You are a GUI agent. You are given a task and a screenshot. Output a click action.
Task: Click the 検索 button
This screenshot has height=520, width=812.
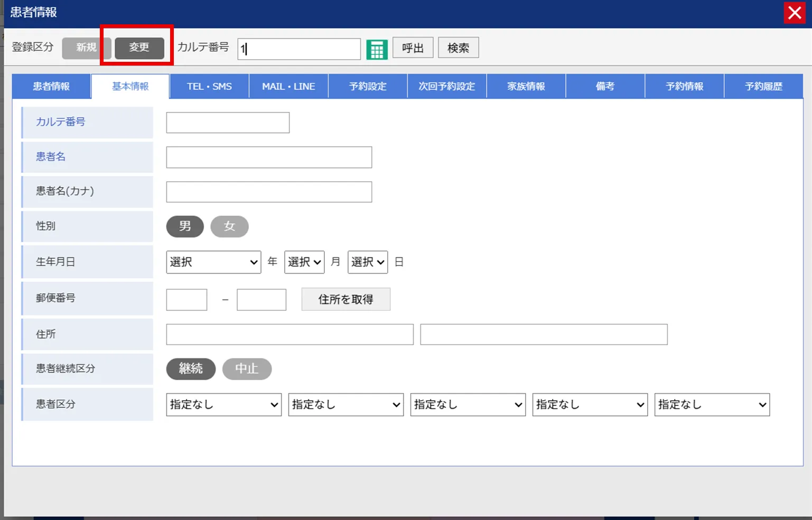(x=458, y=48)
